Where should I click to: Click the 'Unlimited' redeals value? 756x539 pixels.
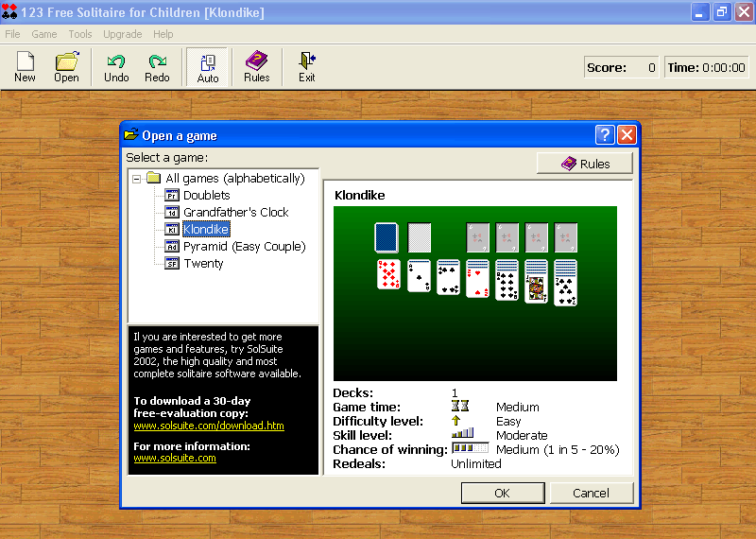[476, 463]
